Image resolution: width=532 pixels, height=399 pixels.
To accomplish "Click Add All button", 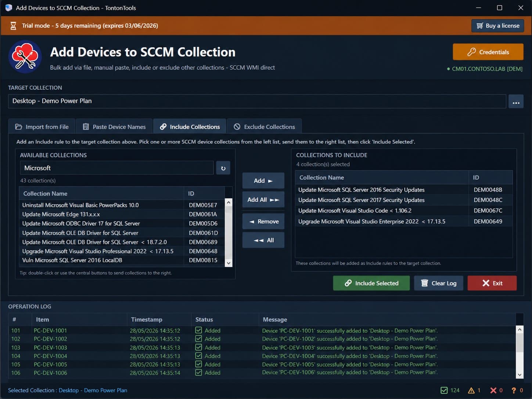I will 263,199.
